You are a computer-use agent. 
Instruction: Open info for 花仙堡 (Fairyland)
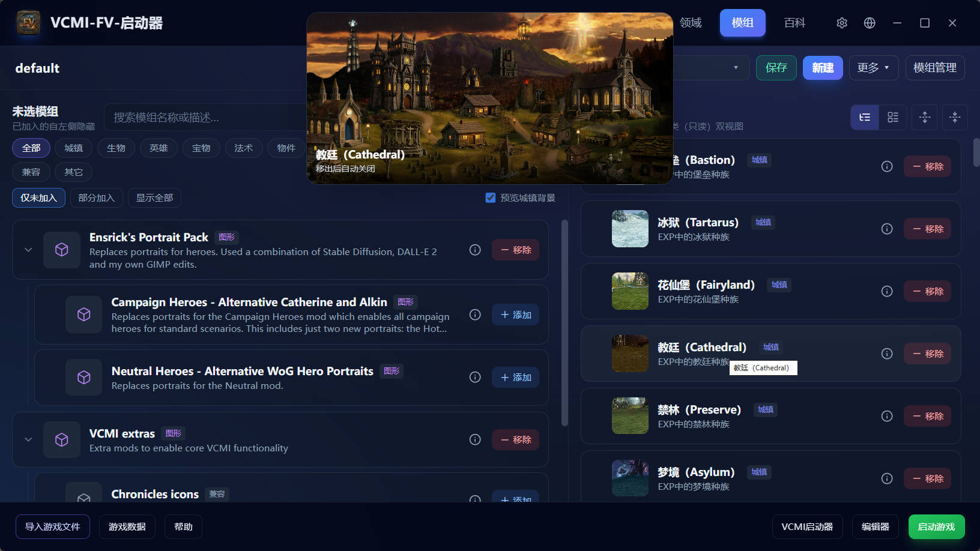click(887, 291)
